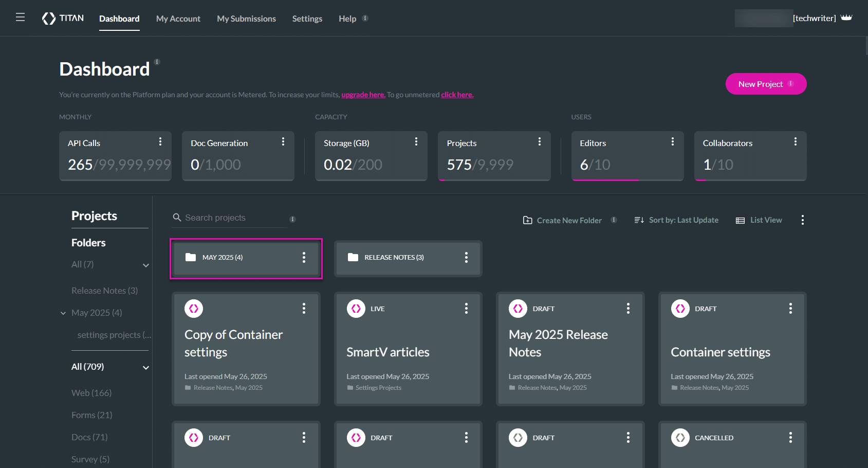
Task: Switch projects to List View
Action: [x=759, y=220]
